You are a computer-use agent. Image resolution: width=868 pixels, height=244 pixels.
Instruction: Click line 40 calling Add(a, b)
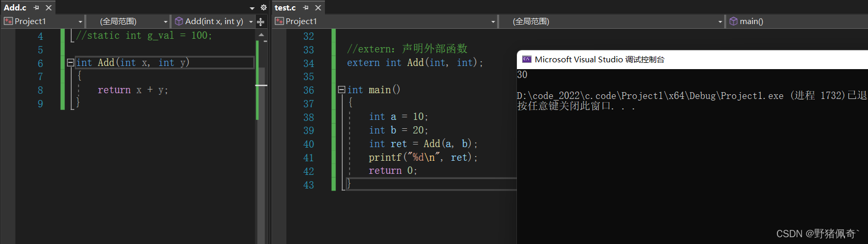pyautogui.click(x=423, y=144)
